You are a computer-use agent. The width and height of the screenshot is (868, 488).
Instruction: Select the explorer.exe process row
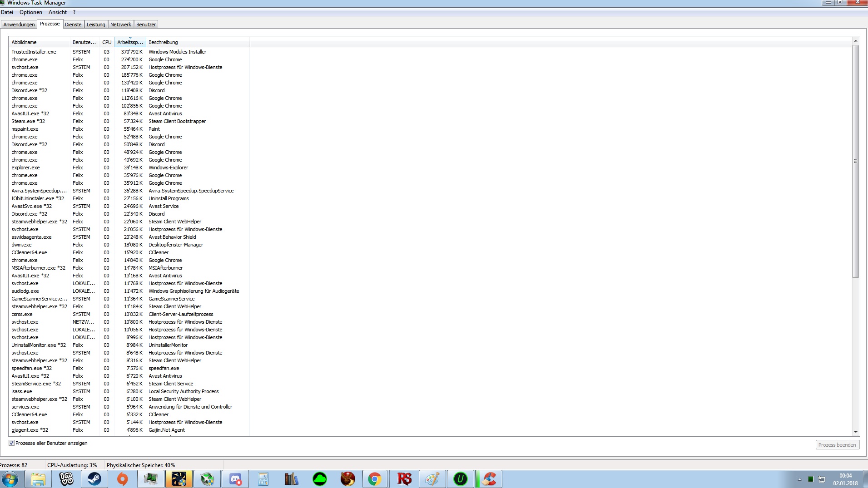pyautogui.click(x=129, y=168)
